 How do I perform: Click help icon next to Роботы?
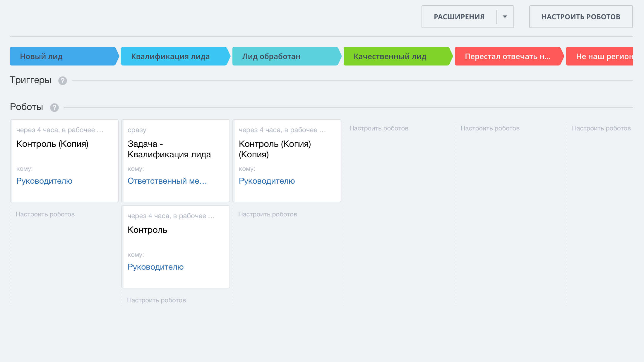54,108
